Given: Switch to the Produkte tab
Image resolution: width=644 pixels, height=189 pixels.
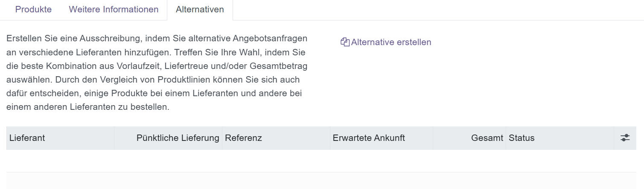Looking at the screenshot, I should (x=33, y=9).
